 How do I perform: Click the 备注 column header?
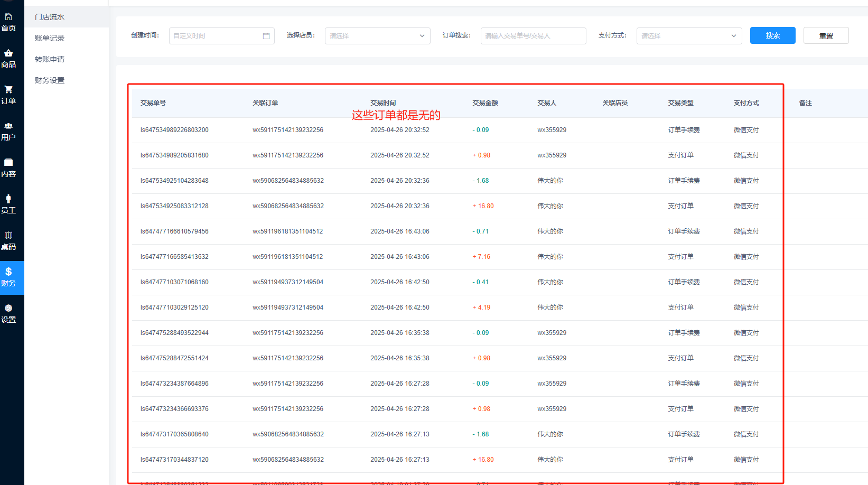pyautogui.click(x=806, y=103)
